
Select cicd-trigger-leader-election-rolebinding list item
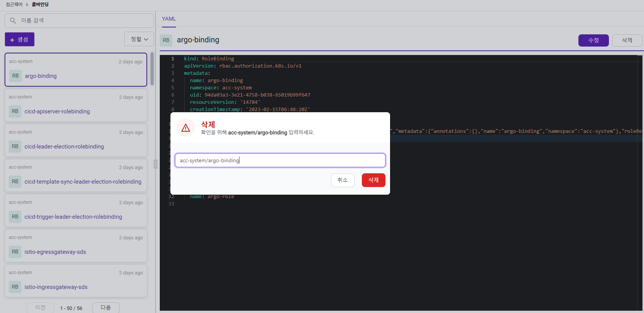(x=76, y=211)
